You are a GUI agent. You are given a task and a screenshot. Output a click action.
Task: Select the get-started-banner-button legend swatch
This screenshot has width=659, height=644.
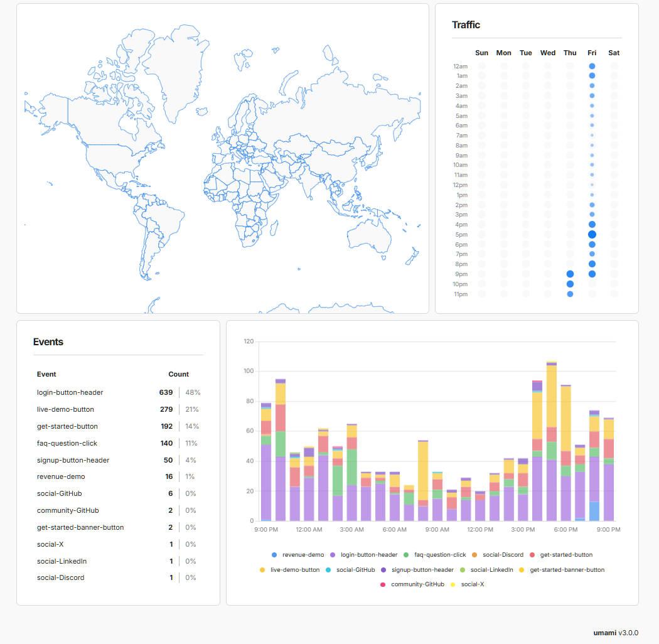(522, 570)
